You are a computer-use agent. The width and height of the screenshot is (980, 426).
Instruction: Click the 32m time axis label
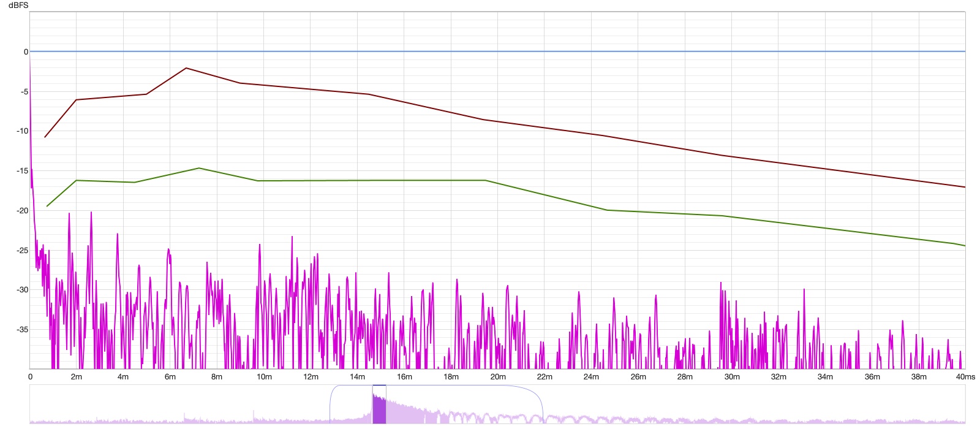click(x=778, y=376)
